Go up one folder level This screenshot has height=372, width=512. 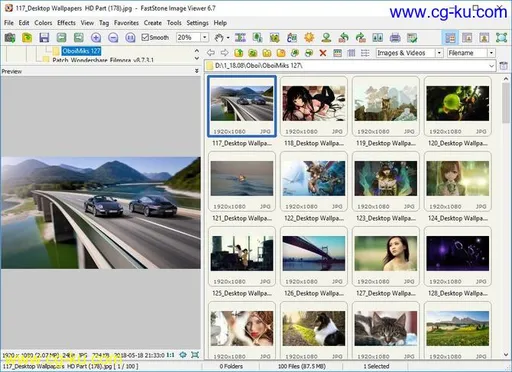(239, 53)
